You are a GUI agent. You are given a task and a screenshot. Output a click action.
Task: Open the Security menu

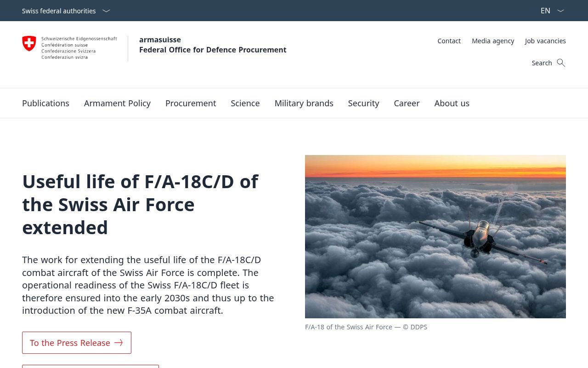[363, 103]
